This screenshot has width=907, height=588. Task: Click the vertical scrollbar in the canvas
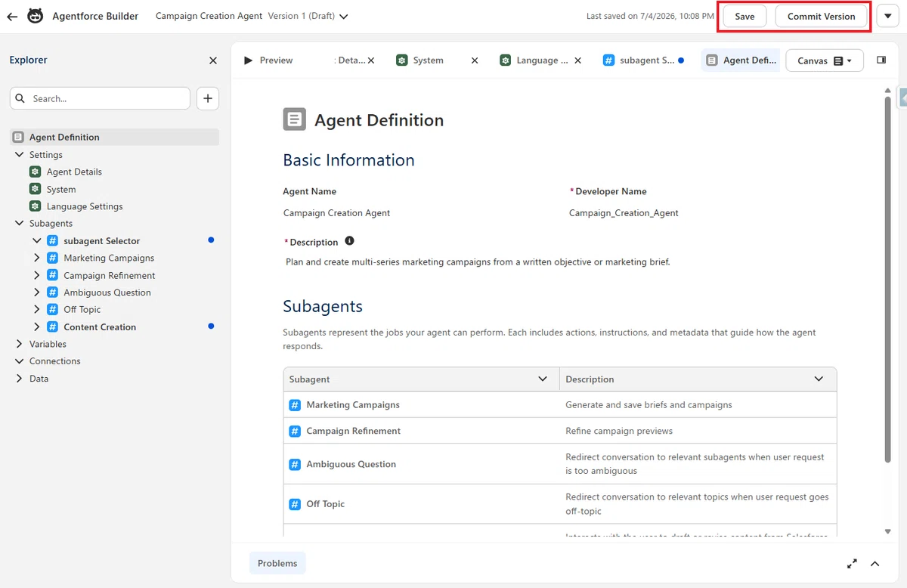888,280
